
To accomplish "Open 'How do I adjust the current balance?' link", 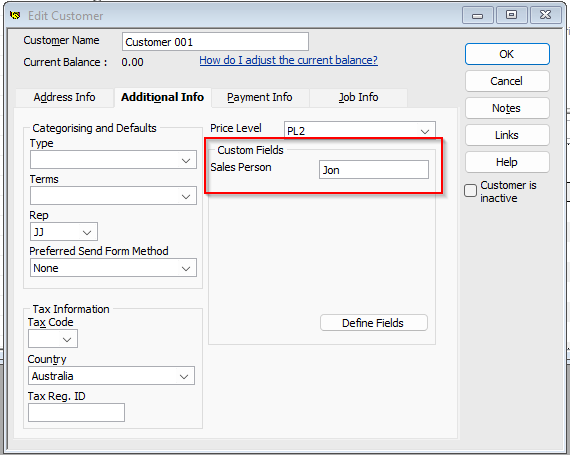I will [x=289, y=60].
